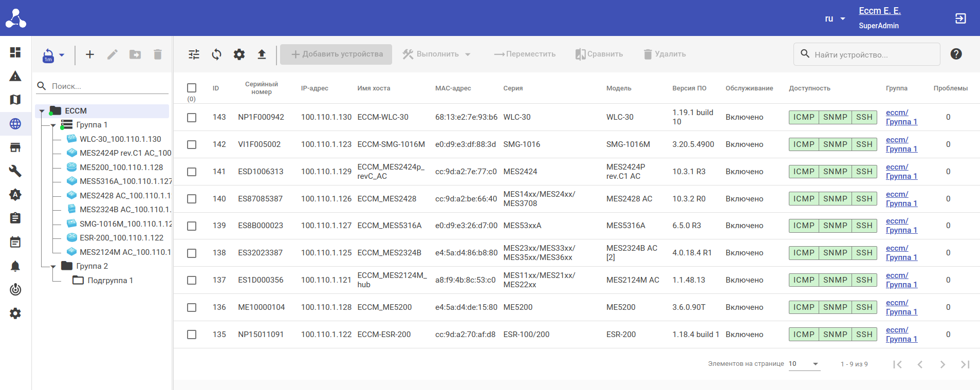
Task: Collapse the Группа 1 tree node
Action: pyautogui.click(x=53, y=125)
